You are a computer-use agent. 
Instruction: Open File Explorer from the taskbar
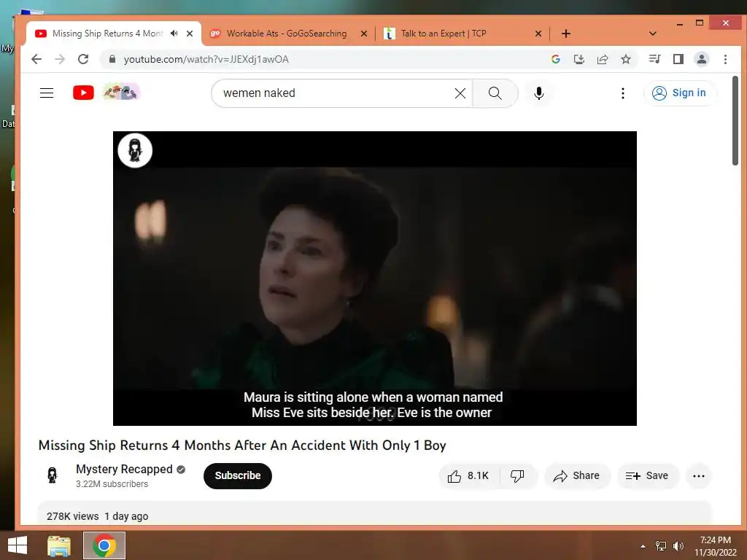(59, 545)
